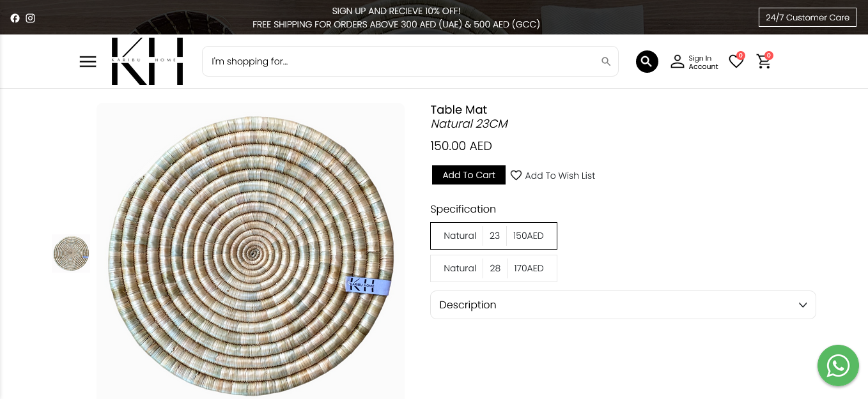Open 24/7 Customer Care link
The height and width of the screenshot is (399, 868).
click(807, 17)
